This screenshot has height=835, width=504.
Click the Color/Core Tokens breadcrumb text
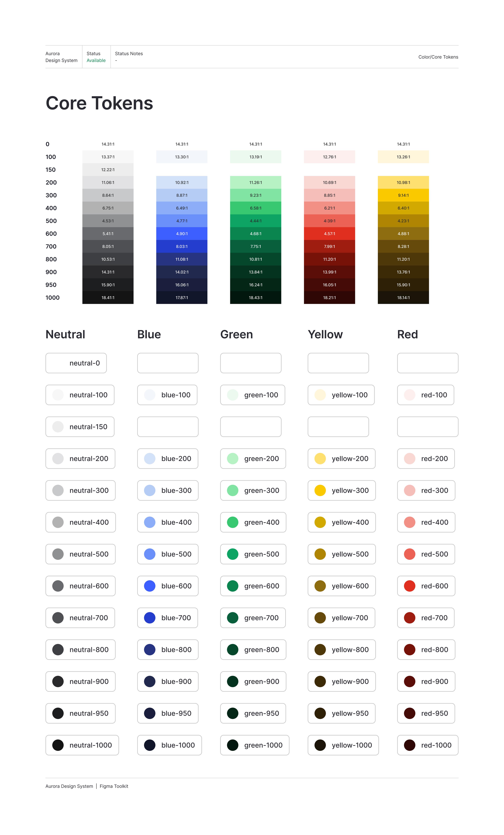tap(438, 57)
